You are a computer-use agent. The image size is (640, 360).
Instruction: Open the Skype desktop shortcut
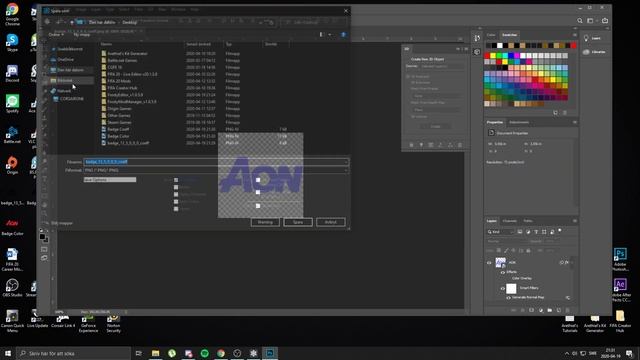tap(12, 42)
